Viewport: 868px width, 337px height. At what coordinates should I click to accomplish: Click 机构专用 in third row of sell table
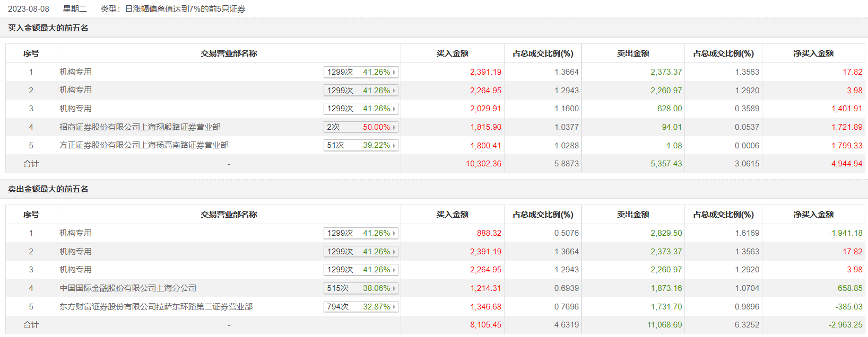coord(75,270)
